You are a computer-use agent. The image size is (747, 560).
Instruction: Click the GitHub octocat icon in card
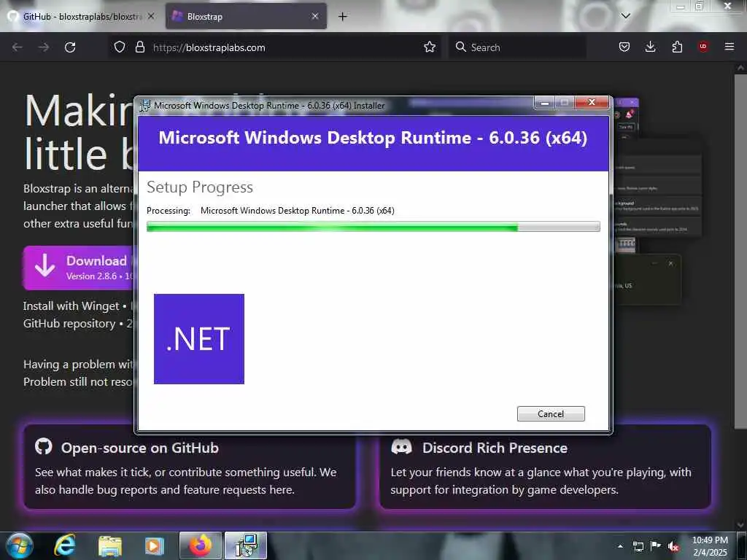pos(43,447)
